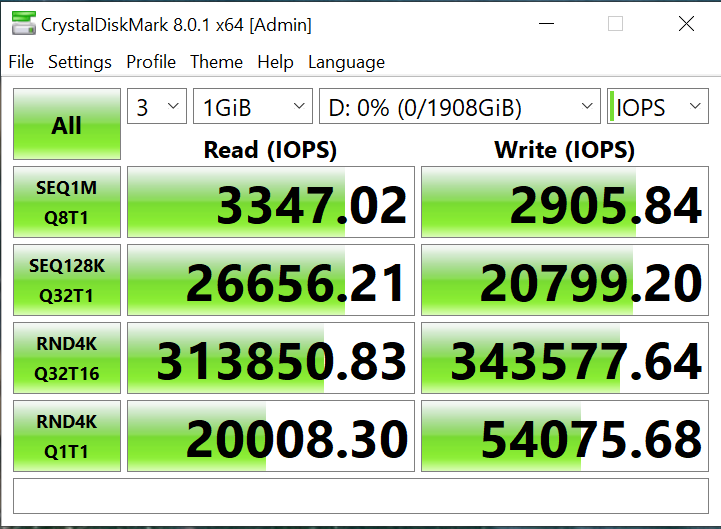Select the RND4K Q32T16 write value 343577.64
The width and height of the screenshot is (721, 529).
(565, 358)
